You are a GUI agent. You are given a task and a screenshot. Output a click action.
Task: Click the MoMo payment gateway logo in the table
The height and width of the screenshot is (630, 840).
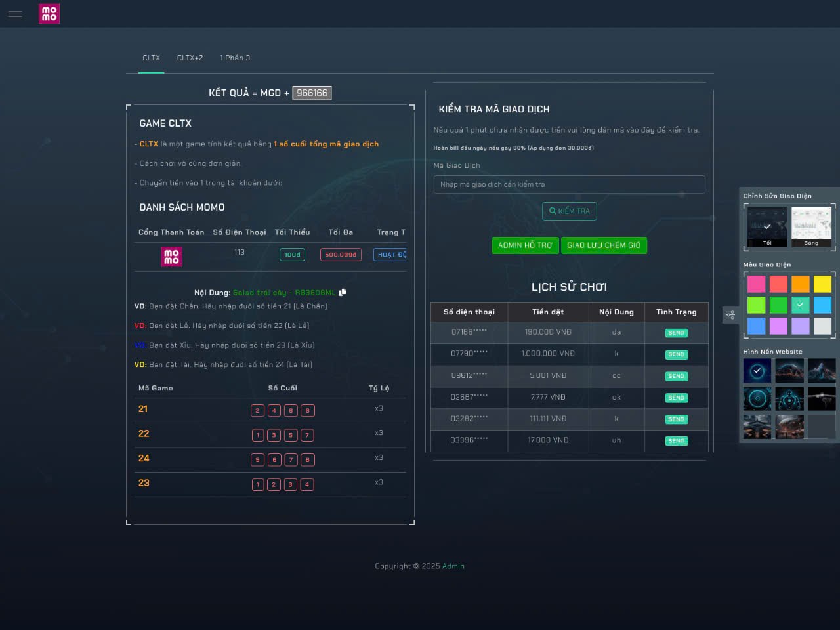pos(171,257)
